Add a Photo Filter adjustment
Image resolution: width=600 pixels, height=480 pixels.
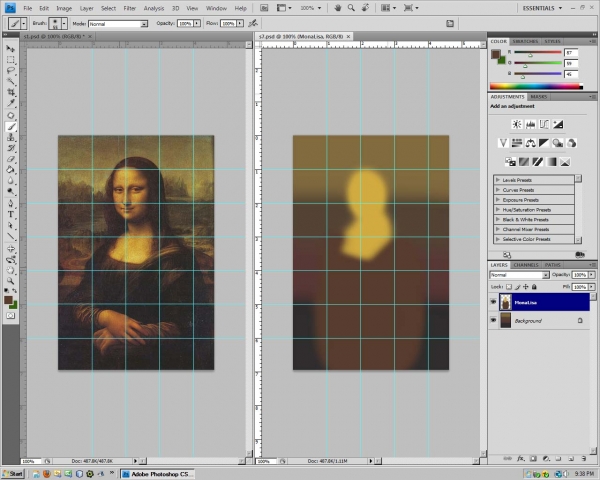[558, 143]
